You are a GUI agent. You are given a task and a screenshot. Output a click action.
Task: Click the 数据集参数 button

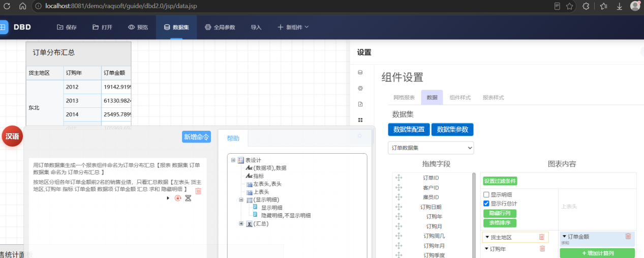[x=452, y=129]
